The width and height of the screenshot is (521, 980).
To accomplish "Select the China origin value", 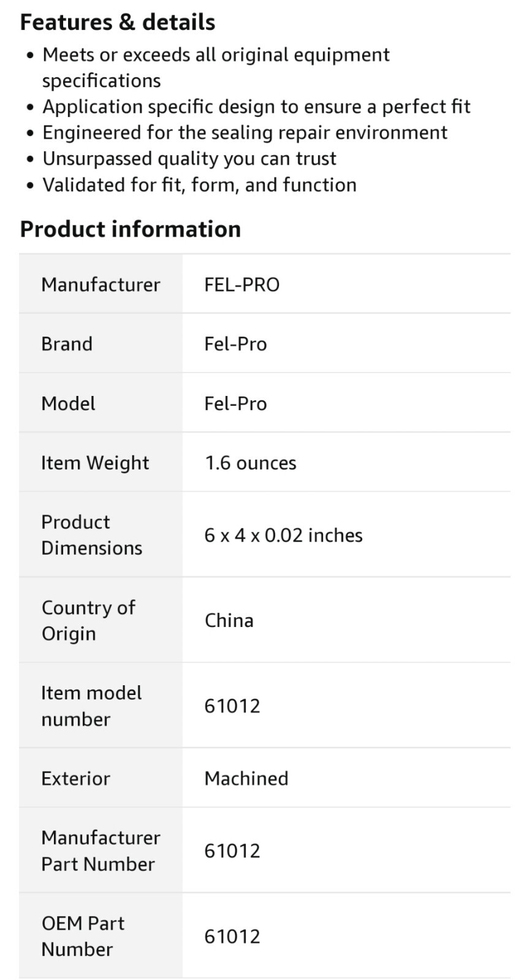I will (x=229, y=620).
